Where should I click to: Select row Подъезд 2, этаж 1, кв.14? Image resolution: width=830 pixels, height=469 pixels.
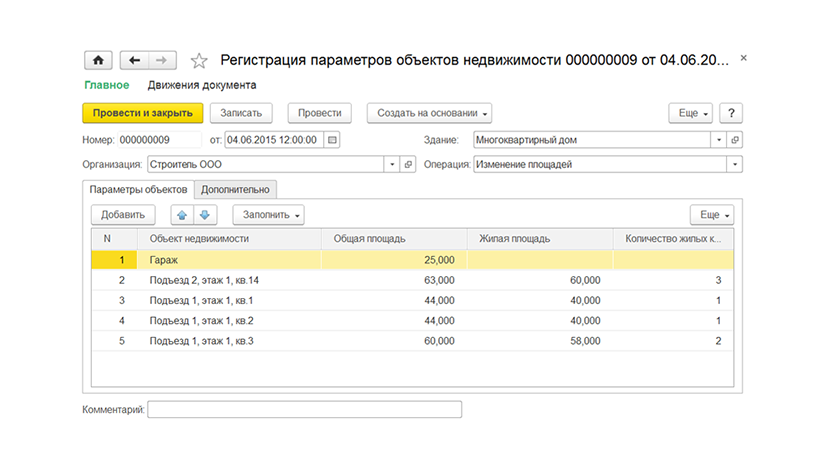(412, 280)
